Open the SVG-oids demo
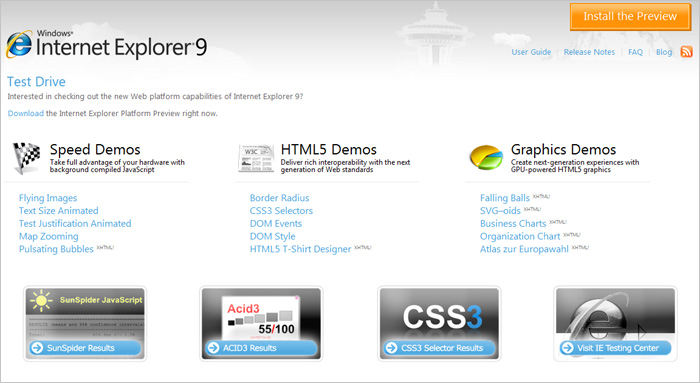 click(x=500, y=211)
